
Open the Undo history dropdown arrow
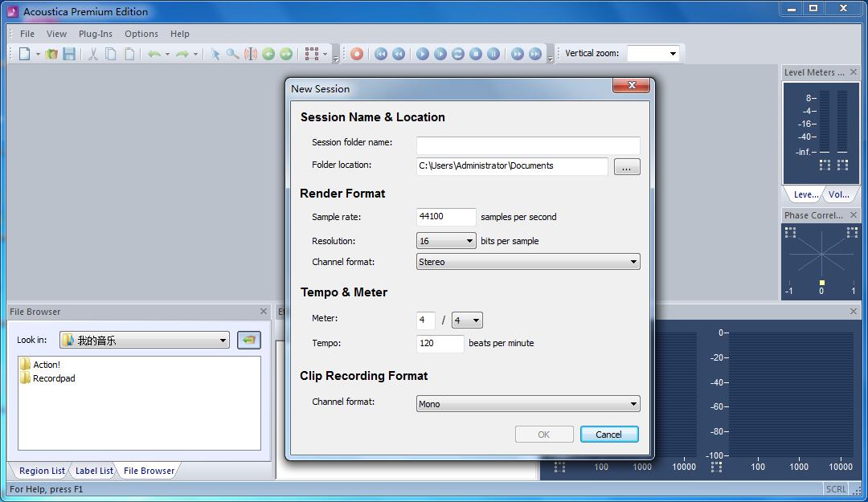pyautogui.click(x=167, y=55)
